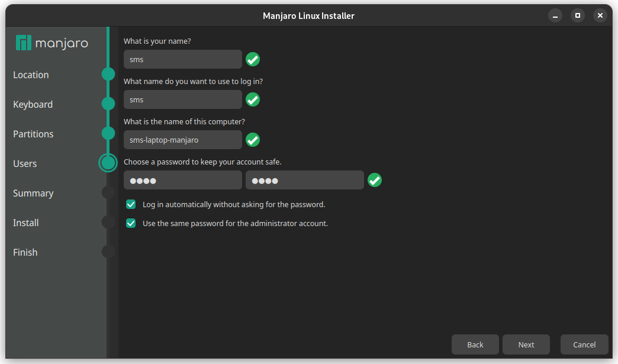618x364 pixels.
Task: Select the Summary step in sidebar
Action: pos(33,193)
